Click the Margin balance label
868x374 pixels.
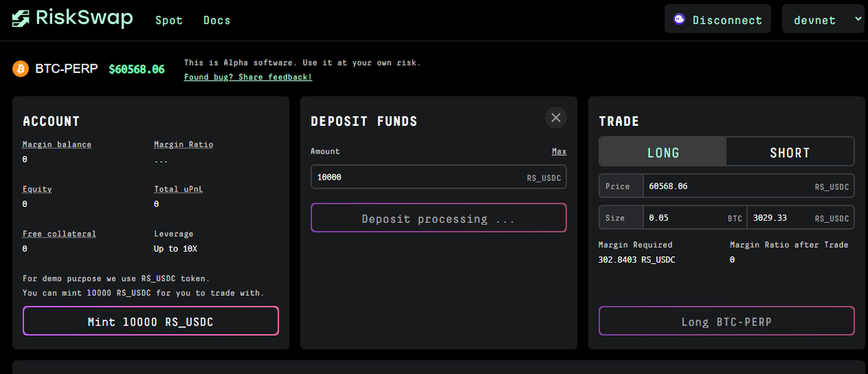tap(57, 144)
